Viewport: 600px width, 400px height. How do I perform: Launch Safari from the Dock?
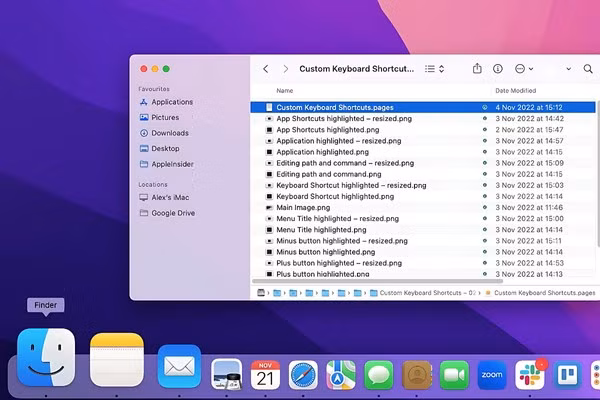[x=303, y=375]
